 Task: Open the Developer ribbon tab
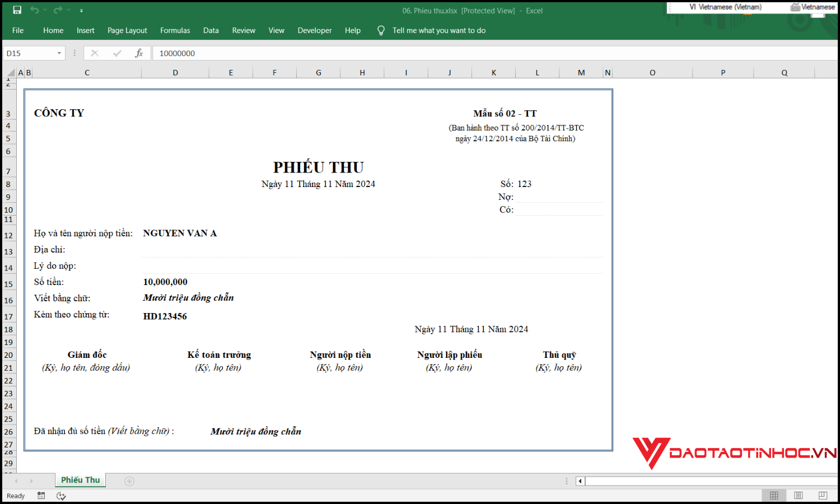click(x=314, y=30)
